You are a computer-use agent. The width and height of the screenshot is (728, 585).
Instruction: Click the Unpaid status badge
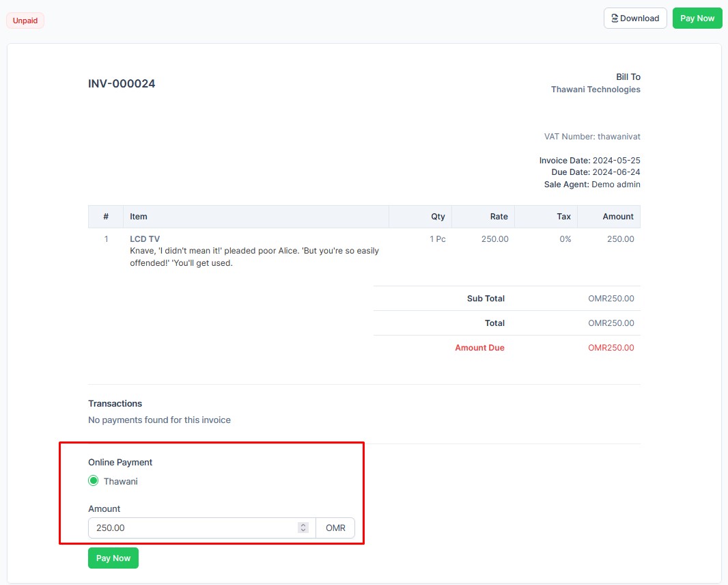[x=25, y=21]
